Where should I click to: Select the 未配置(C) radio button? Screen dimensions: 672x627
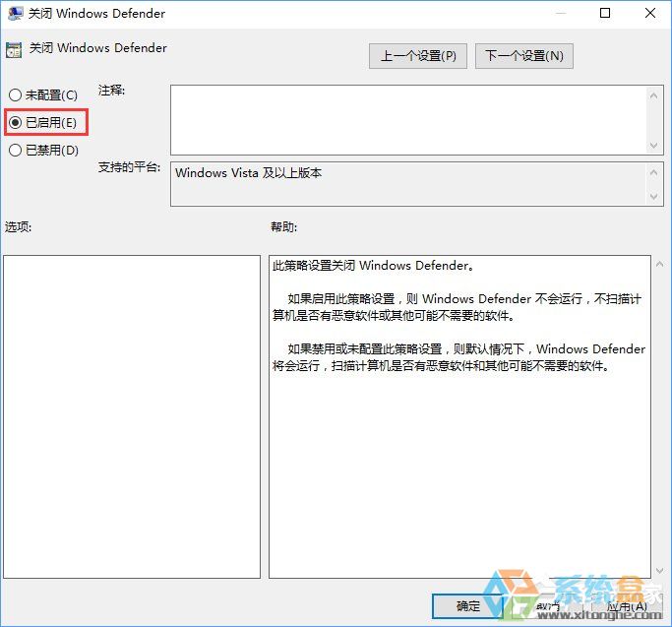[x=43, y=94]
